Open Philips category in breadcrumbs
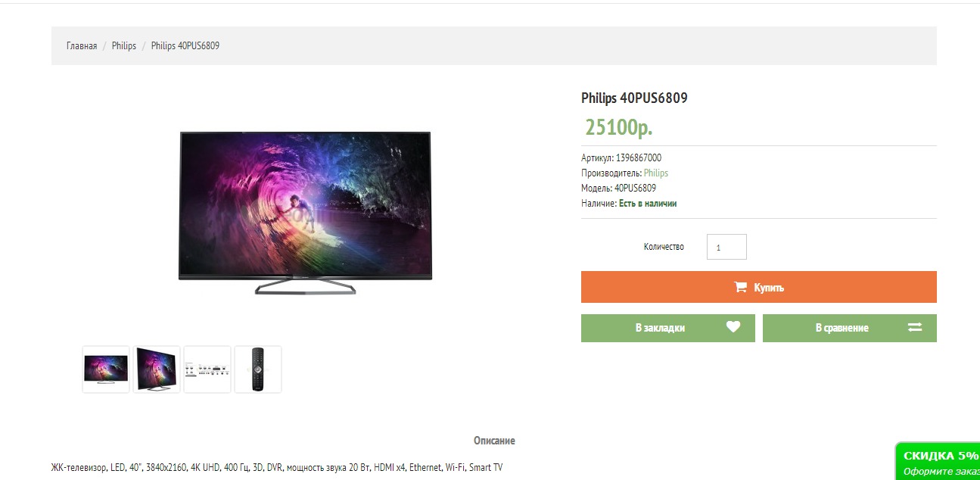 tap(124, 45)
